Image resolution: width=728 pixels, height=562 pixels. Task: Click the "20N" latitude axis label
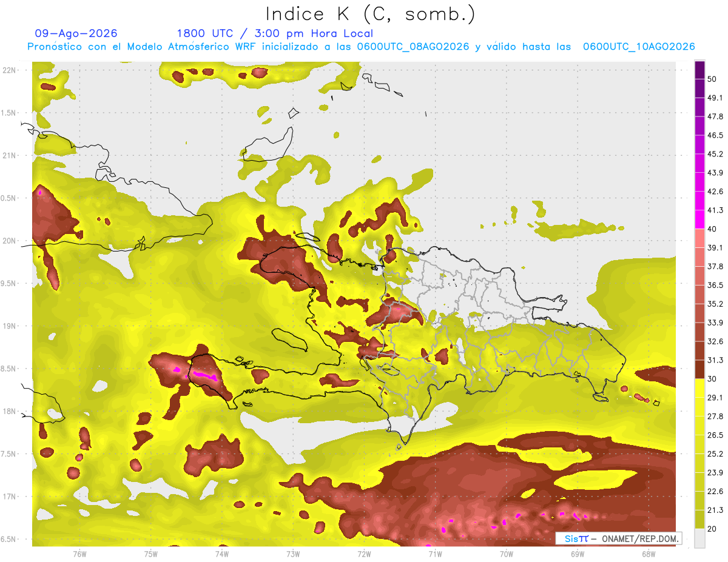[x=10, y=241]
